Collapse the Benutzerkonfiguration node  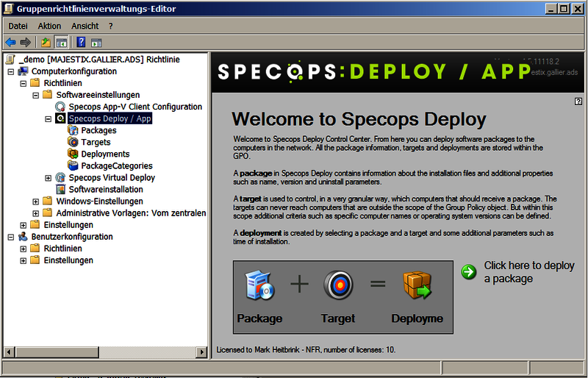coord(11,237)
